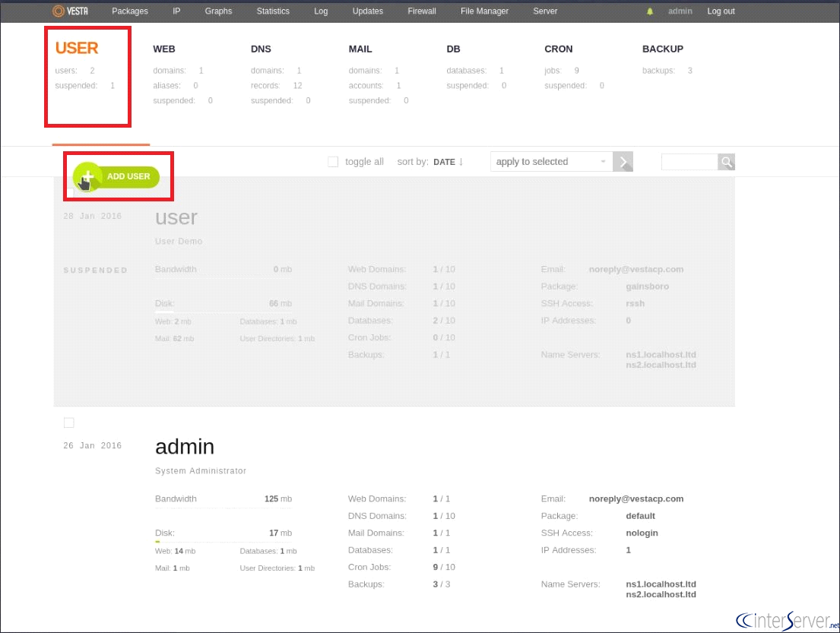Click the apply-to-selected arrow button
This screenshot has height=633, width=840.
623,162
